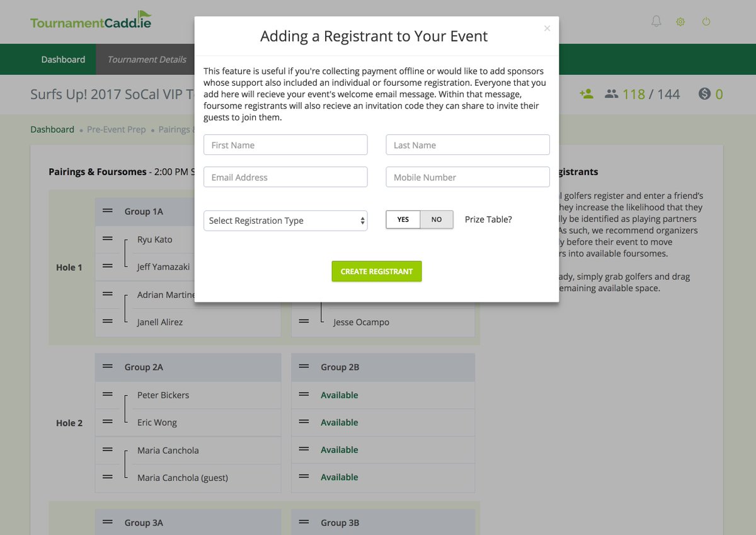Click the First Name field
This screenshot has width=756, height=535.
(285, 145)
